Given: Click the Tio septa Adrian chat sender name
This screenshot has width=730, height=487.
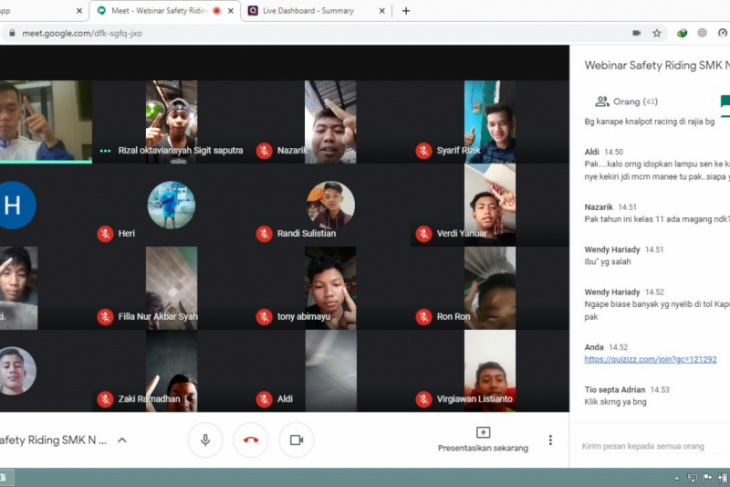Looking at the screenshot, I should click(615, 390).
